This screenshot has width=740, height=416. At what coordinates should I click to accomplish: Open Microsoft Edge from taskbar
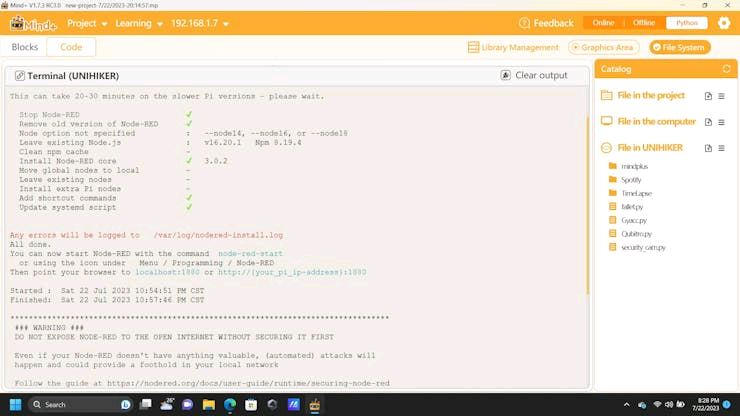click(x=230, y=405)
